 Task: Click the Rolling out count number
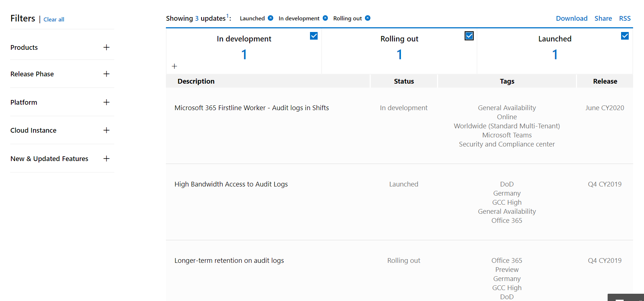point(399,55)
